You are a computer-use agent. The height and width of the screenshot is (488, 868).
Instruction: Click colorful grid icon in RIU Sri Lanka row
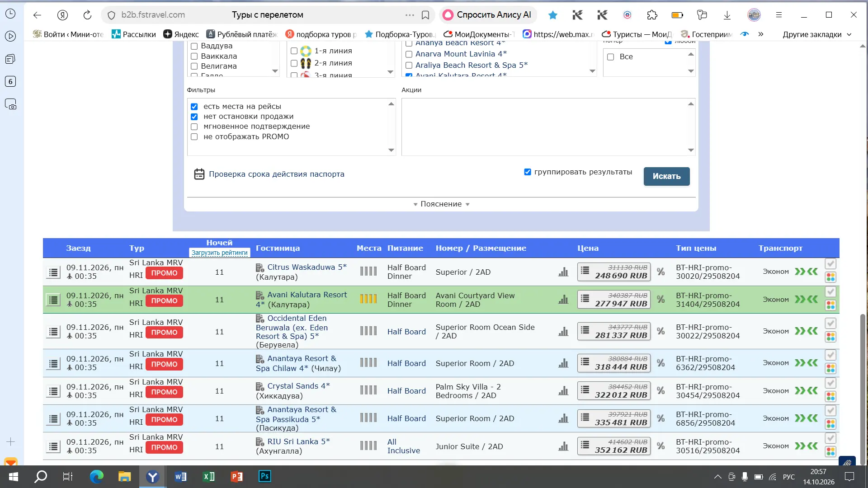[x=830, y=451]
